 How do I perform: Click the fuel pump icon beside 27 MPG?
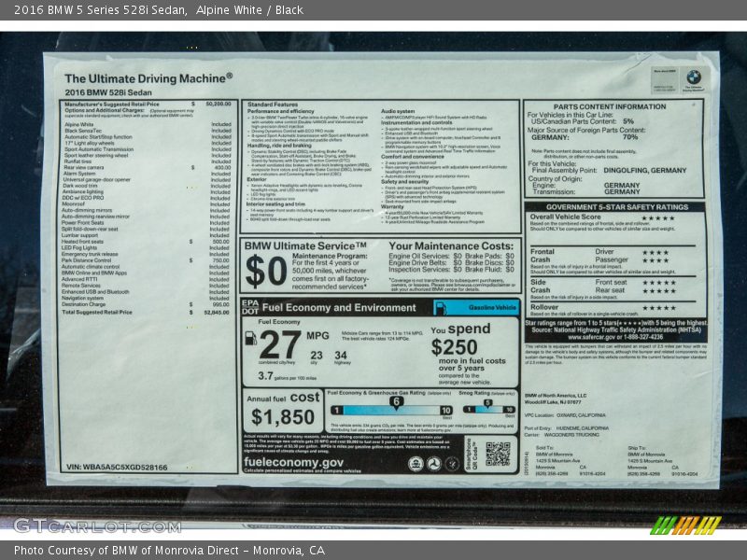pyautogui.click(x=250, y=339)
